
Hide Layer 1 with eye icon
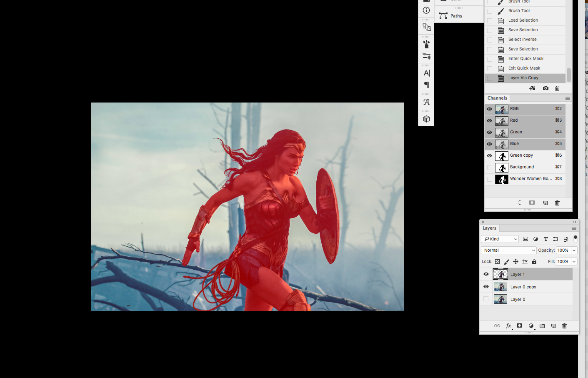pos(486,274)
